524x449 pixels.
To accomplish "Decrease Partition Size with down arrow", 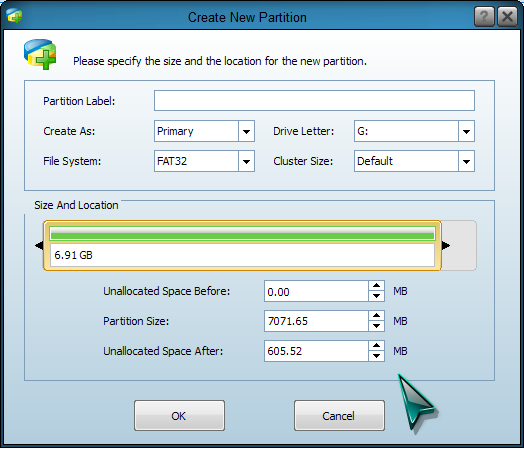I will (x=377, y=326).
